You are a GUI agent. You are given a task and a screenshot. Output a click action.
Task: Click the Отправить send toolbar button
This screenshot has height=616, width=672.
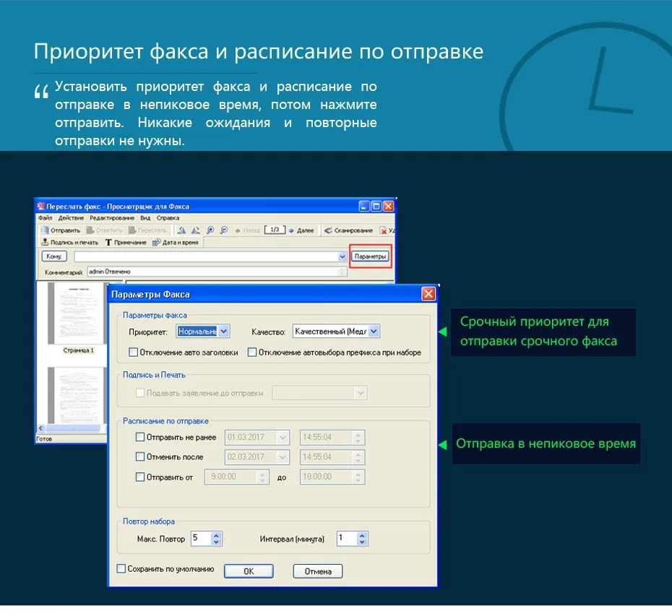(x=61, y=230)
